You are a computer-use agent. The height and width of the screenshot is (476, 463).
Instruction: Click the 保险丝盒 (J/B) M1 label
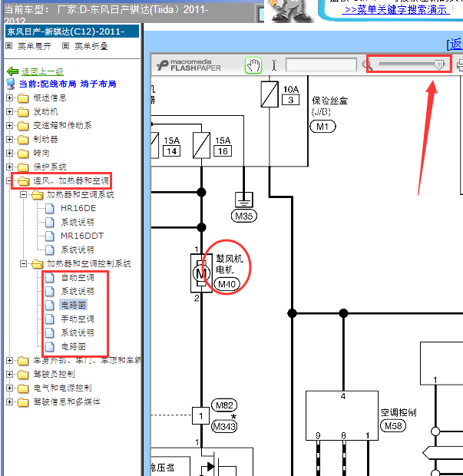[x=329, y=114]
